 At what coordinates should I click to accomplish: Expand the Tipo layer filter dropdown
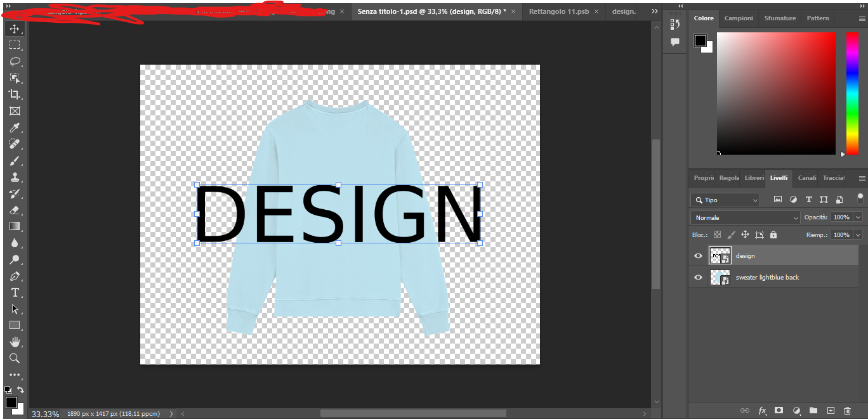755,200
